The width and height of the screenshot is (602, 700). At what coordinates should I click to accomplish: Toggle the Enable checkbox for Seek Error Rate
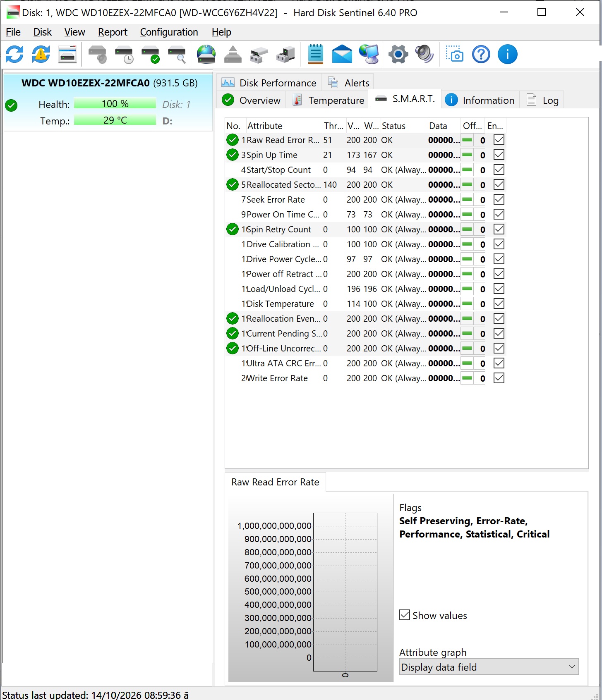coord(499,200)
